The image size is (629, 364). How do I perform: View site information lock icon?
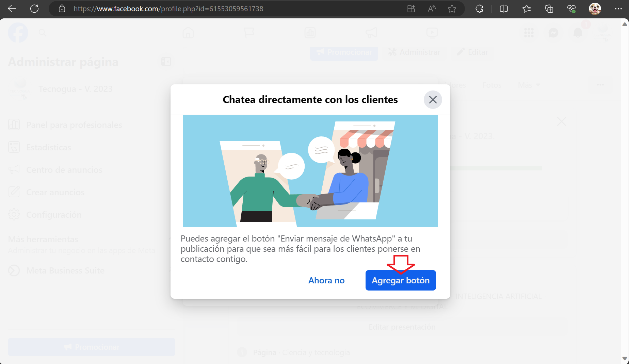coord(62,9)
